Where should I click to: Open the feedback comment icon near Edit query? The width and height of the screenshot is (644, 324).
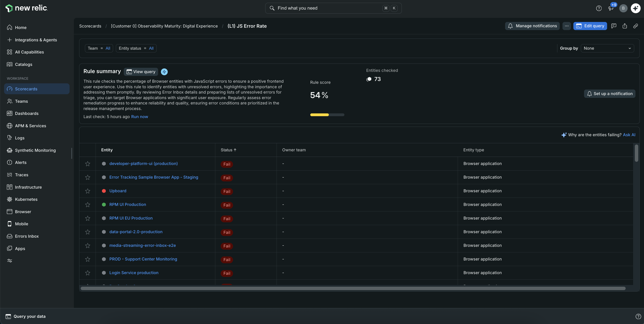pyautogui.click(x=614, y=26)
